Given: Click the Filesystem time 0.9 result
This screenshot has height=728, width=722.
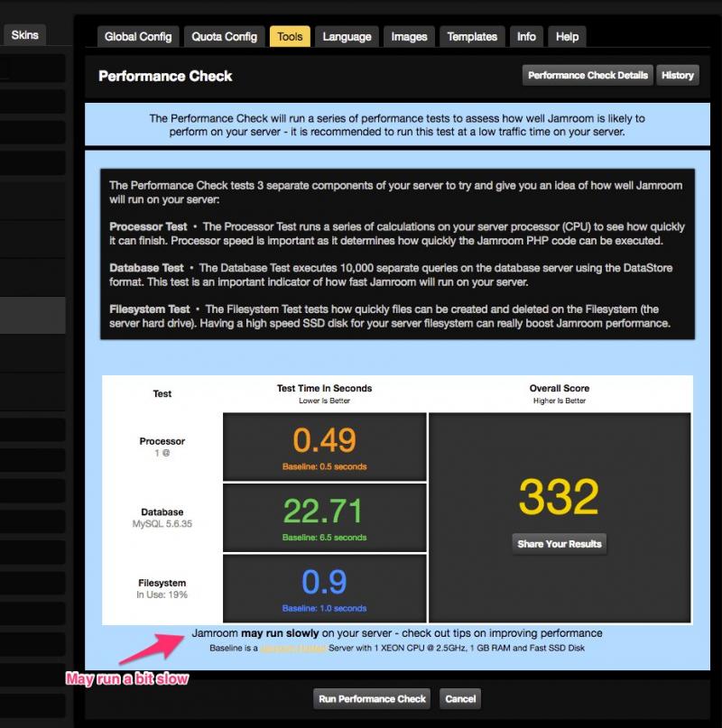Looking at the screenshot, I should pyautogui.click(x=324, y=582).
